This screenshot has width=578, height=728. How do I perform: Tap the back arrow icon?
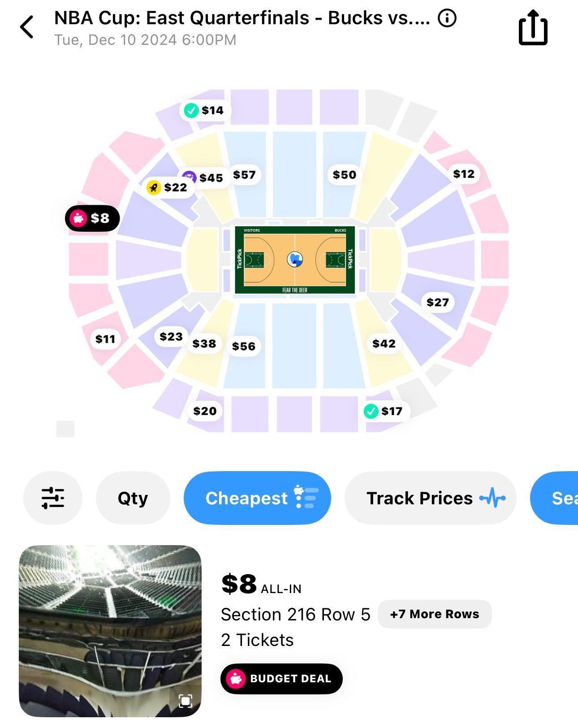click(27, 27)
